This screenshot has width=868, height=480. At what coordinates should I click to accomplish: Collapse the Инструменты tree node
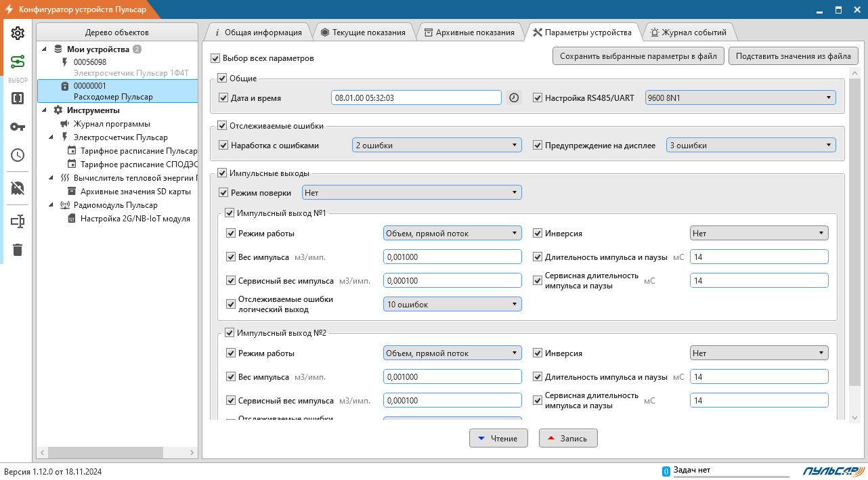tap(45, 110)
